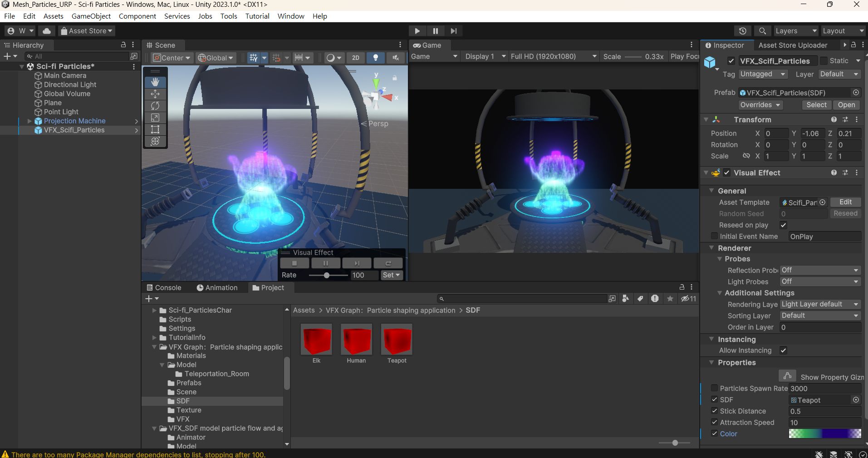Toggle scene lighting with the lightbulb icon
The width and height of the screenshot is (868, 458).
click(375, 58)
